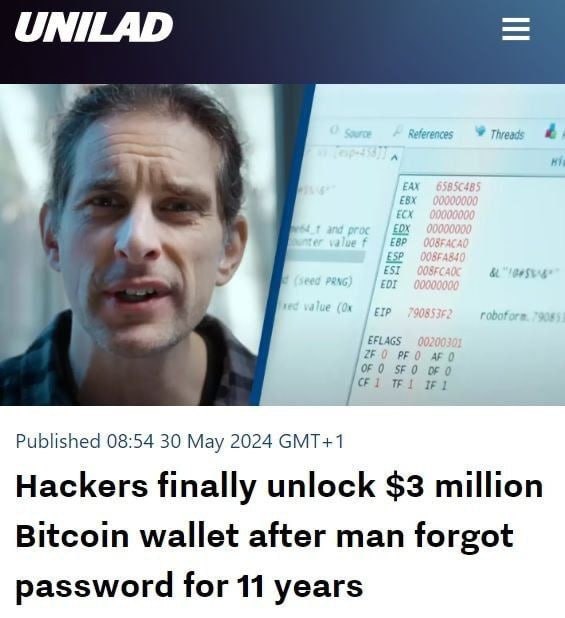Image resolution: width=565 pixels, height=618 pixels.
Task: Click the Source tab's circular icon
Action: tap(334, 130)
